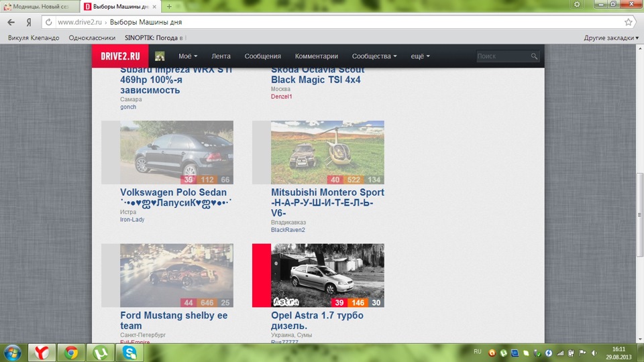Screen dimensions: 644x362
Task: Open the SINOPTIK: Погода bookmark
Action: click(x=154, y=38)
